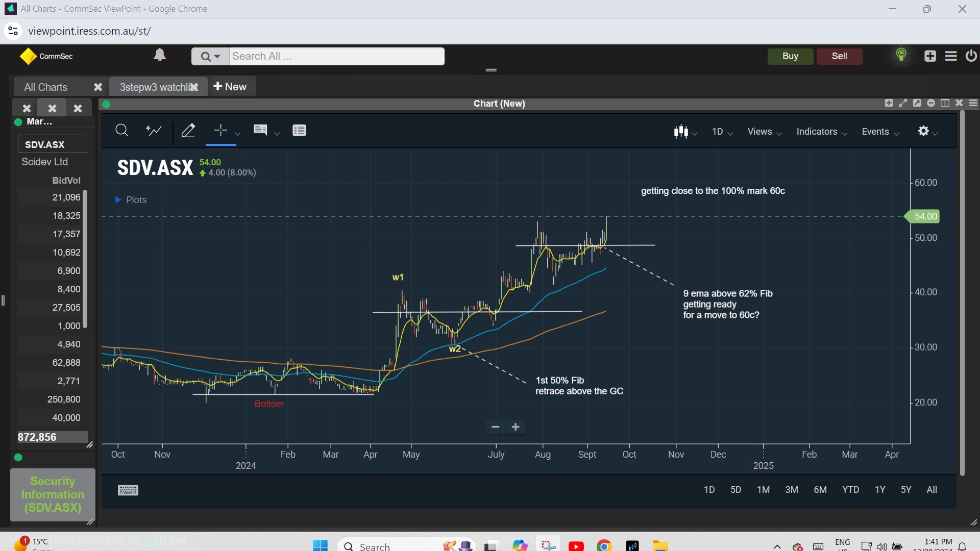Open the chart panel hamburger menu
Screen dimensions: 980x551
973,103
